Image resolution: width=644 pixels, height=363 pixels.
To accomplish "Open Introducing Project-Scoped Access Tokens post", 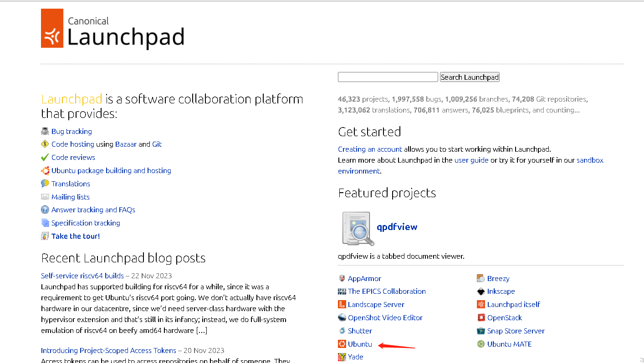I will click(108, 350).
